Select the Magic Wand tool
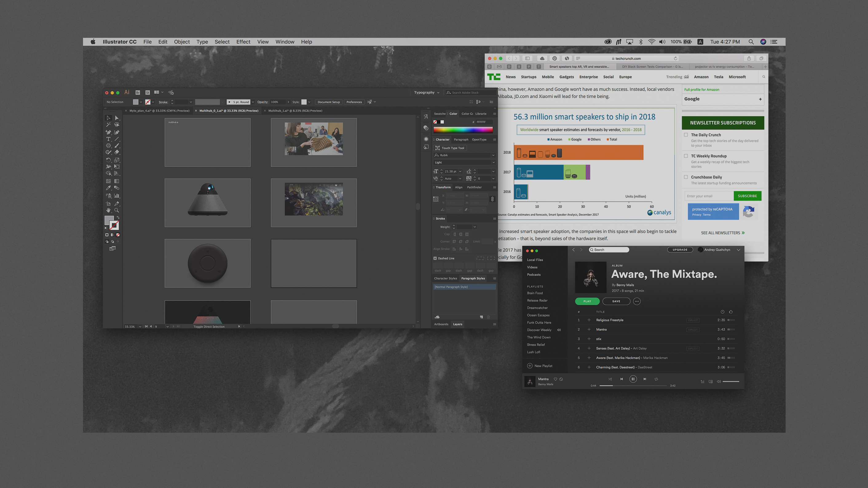Viewport: 868px width, 488px height. (x=108, y=124)
